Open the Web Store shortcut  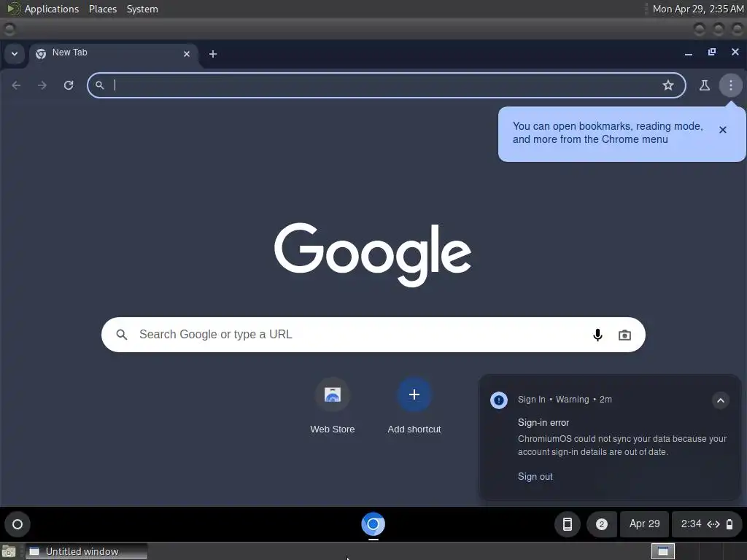click(333, 405)
